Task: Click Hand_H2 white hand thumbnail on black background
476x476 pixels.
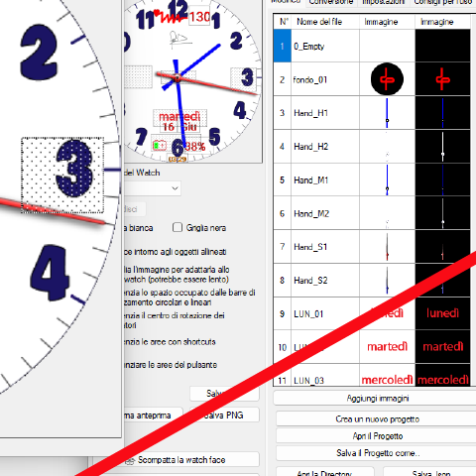Action: click(442, 147)
